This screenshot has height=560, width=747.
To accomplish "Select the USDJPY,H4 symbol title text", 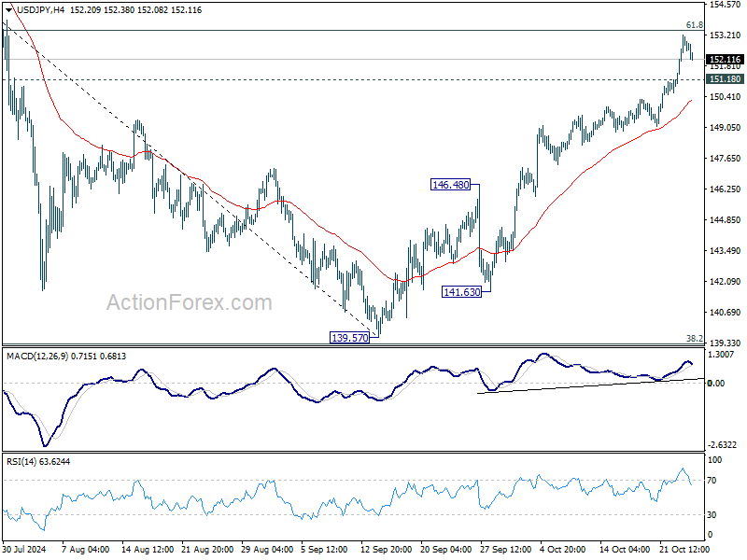I will [x=40, y=10].
